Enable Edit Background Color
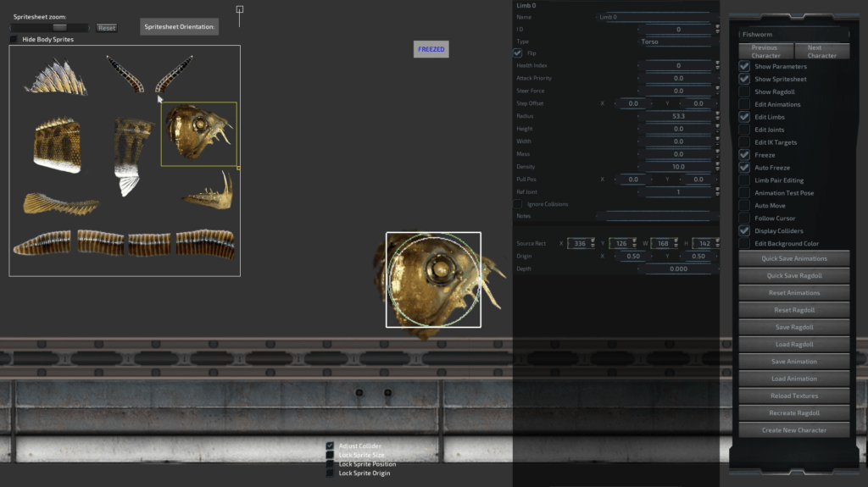 coord(744,244)
